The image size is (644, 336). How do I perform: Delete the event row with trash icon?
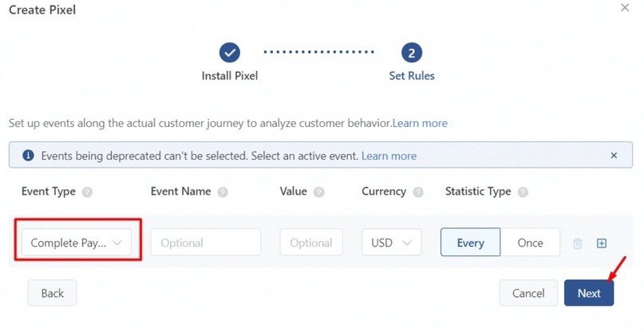[x=578, y=243]
